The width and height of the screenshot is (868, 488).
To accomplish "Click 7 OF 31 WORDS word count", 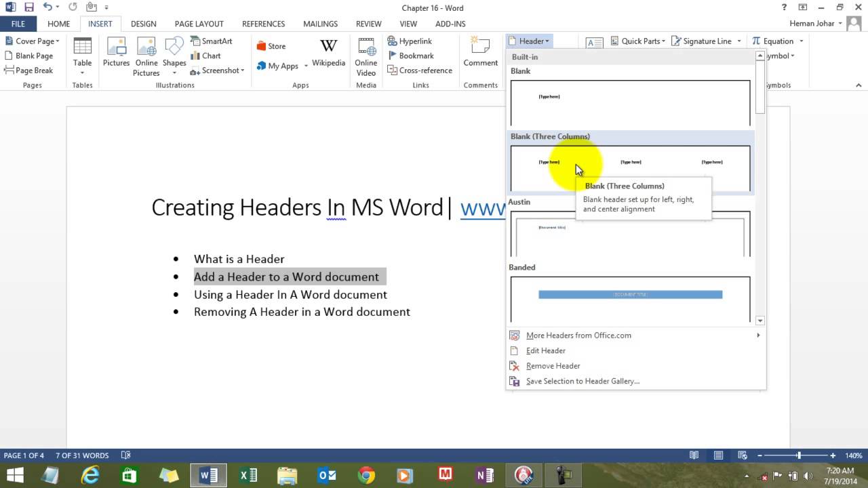I will [82, 455].
